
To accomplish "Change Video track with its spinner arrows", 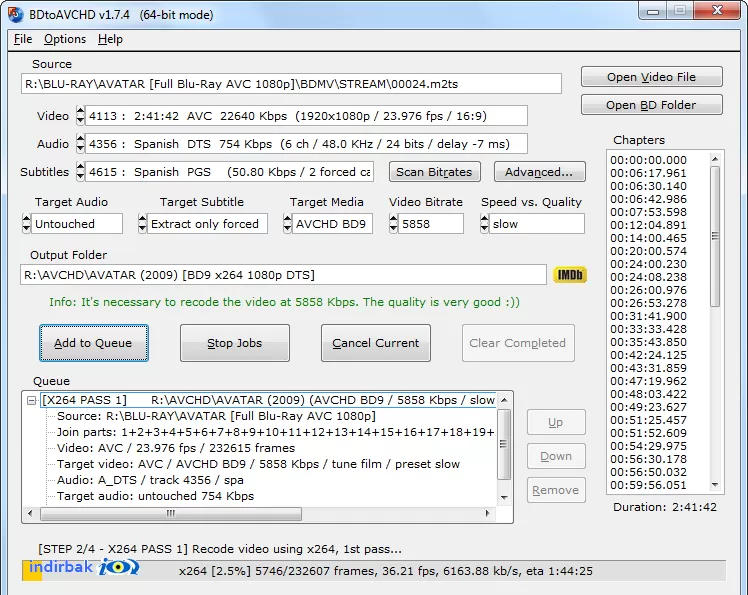I will tap(80, 115).
